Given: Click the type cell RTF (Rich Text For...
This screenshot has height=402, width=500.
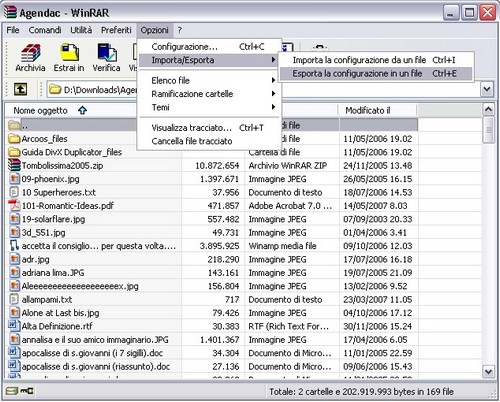Looking at the screenshot, I should click(x=288, y=326).
